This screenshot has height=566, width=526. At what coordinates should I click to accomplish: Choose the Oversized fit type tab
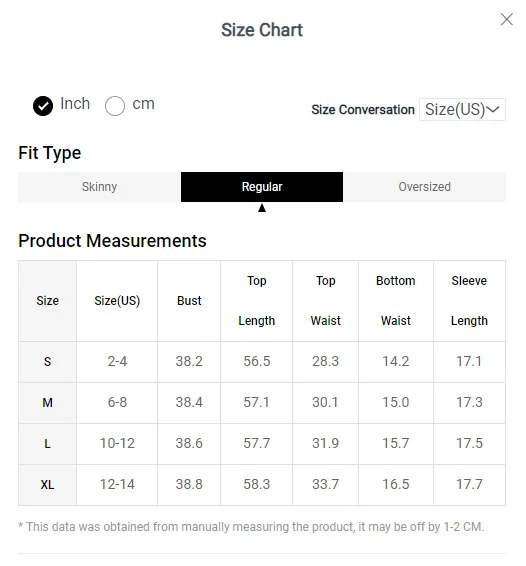click(x=424, y=187)
